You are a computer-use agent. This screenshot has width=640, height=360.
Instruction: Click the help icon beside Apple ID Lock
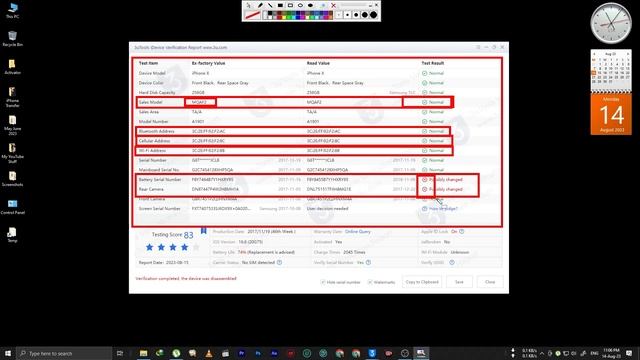[462, 231]
